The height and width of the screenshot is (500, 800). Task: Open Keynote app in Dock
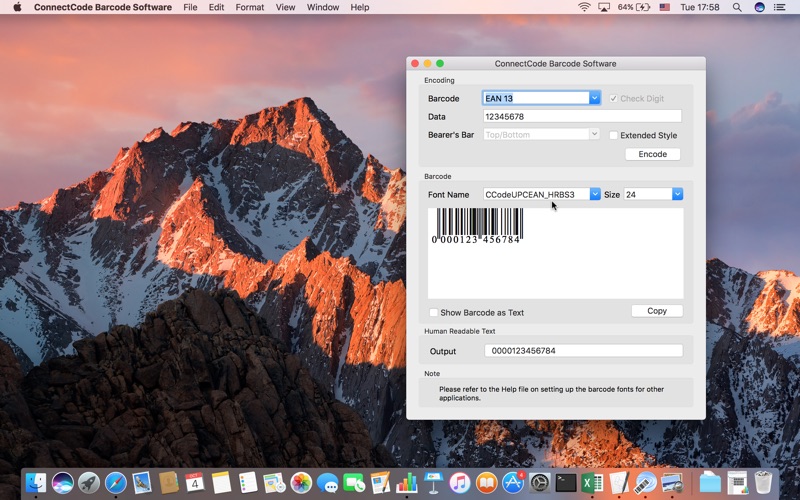point(434,483)
